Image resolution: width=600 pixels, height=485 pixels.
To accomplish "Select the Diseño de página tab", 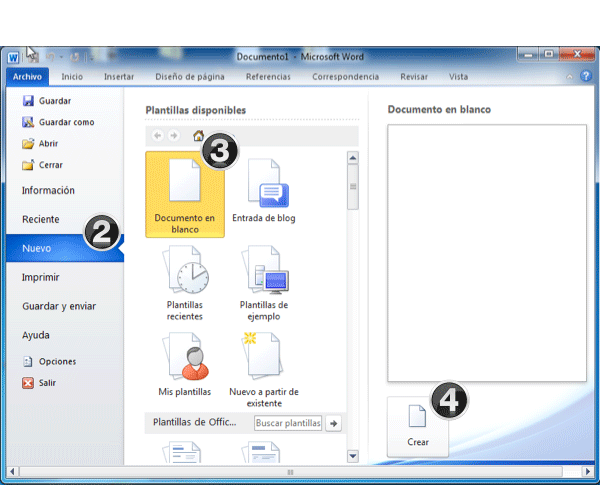I will 190,77.
